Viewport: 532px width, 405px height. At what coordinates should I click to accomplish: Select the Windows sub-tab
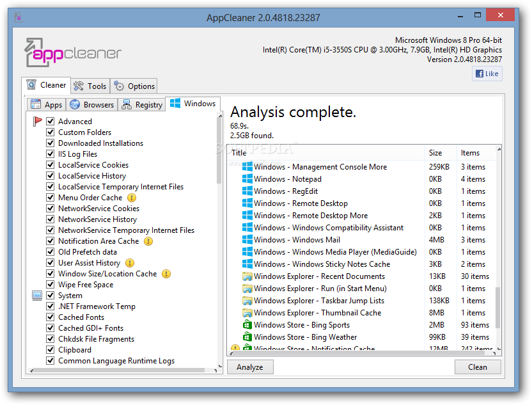click(x=192, y=104)
